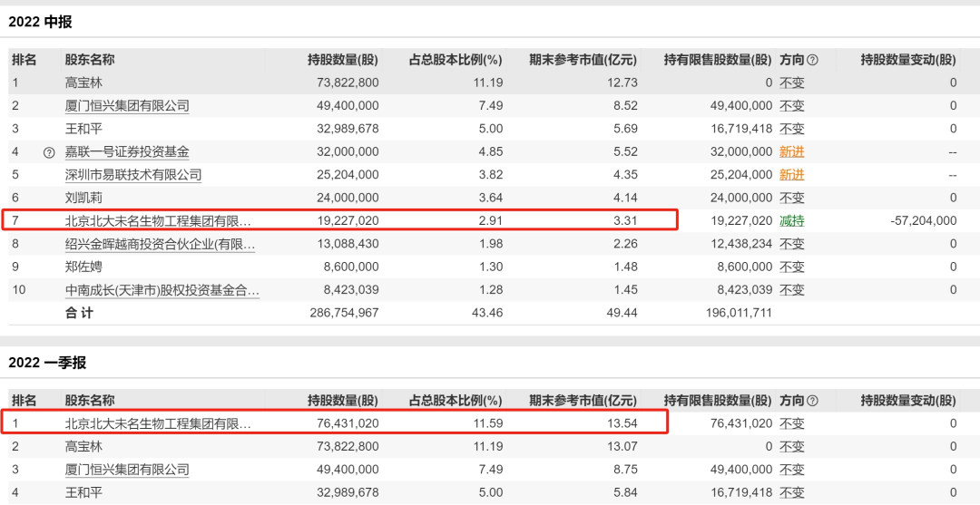The width and height of the screenshot is (980, 505).
Task: Click orange 新进 label in 嘉联一号 row
Action: [791, 152]
